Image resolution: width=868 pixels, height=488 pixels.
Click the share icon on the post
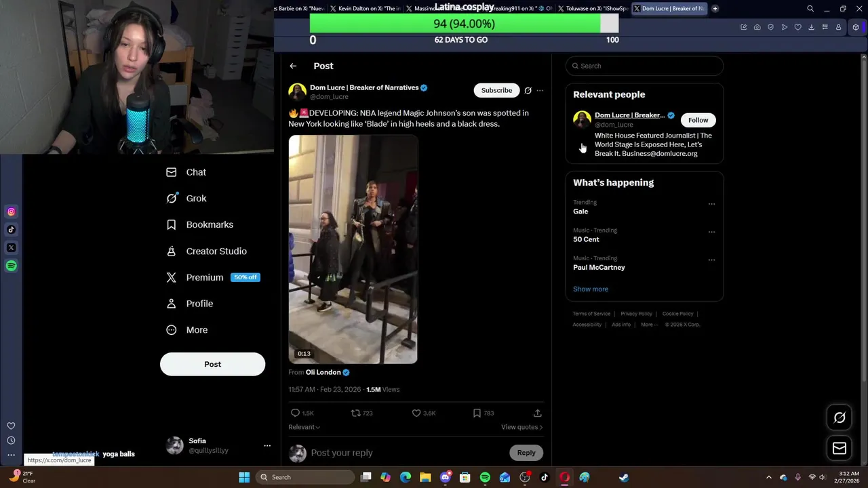537,413
